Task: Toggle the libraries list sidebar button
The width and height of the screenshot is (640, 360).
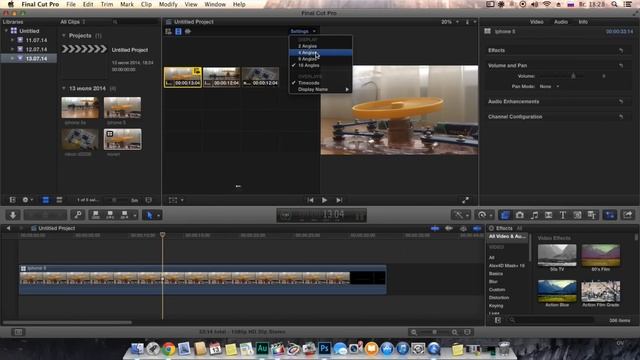Action: coord(13,200)
